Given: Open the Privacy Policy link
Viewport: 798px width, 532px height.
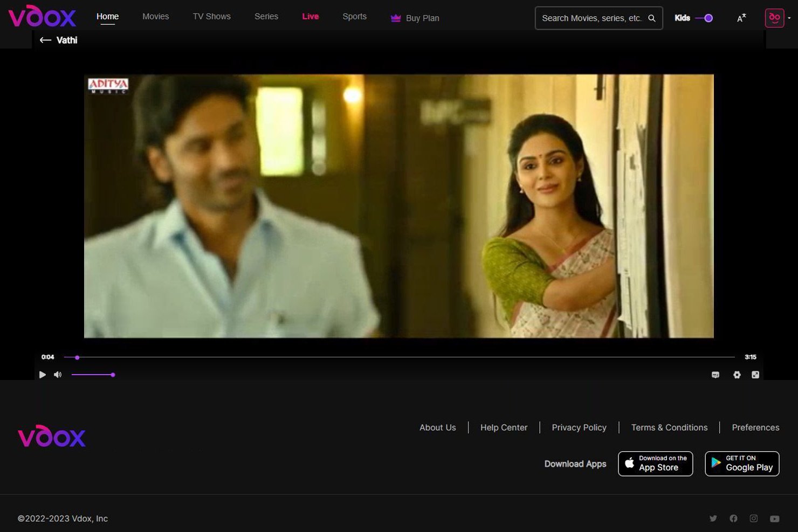Looking at the screenshot, I should coord(579,427).
